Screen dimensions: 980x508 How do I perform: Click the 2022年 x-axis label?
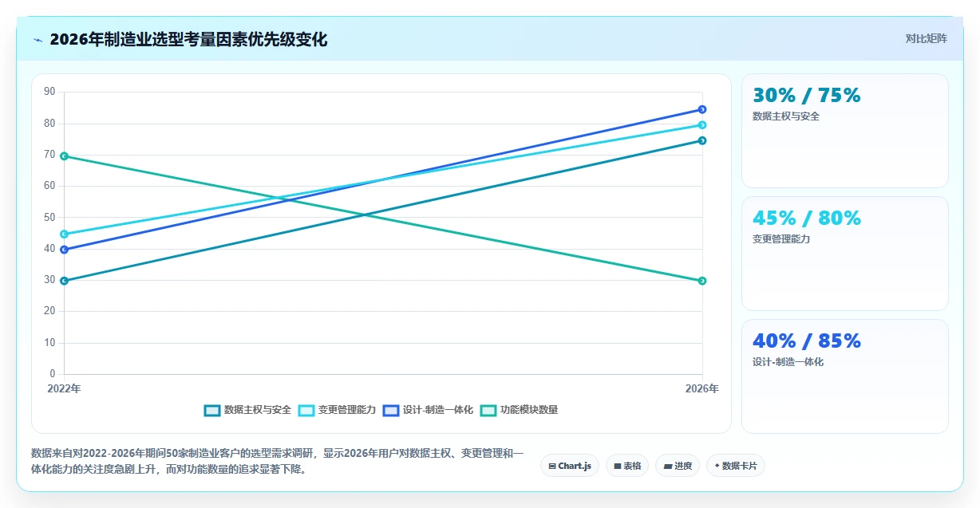(x=64, y=389)
